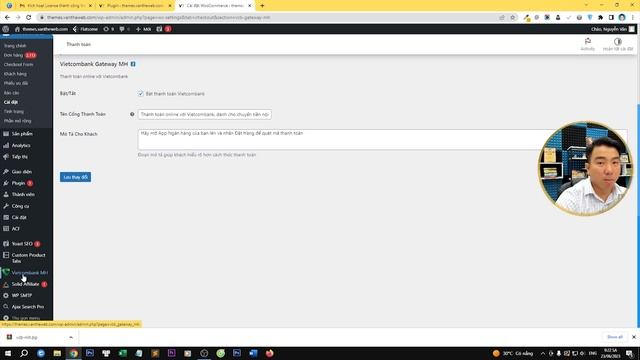640x360 pixels.
Task: Open 'Khách hàng' submenu item
Action: coord(15,74)
